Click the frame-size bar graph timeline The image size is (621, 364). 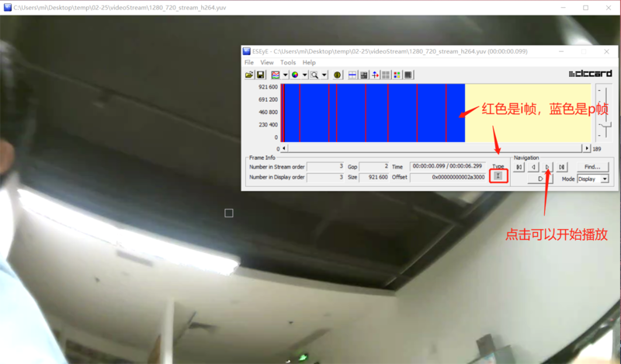click(x=373, y=113)
